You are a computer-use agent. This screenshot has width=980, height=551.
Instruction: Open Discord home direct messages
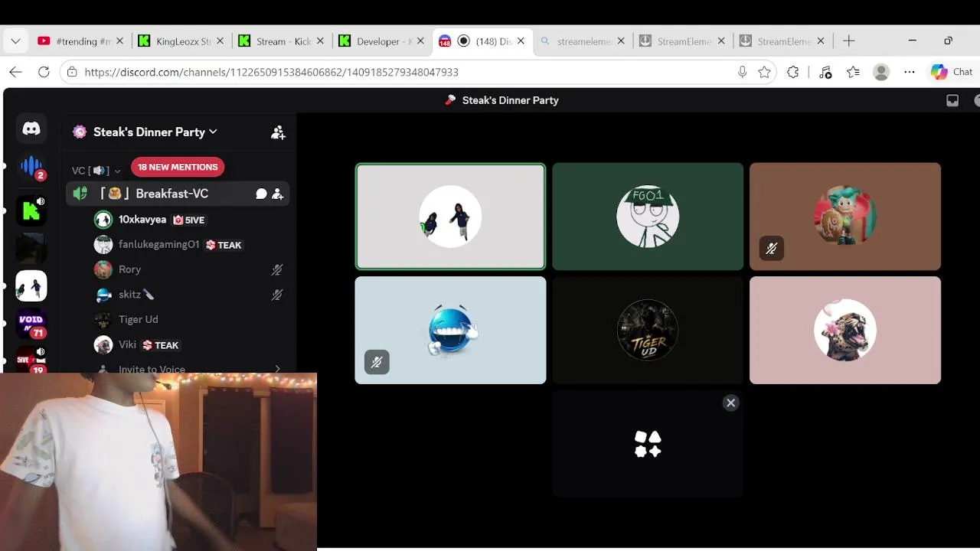[x=31, y=129]
